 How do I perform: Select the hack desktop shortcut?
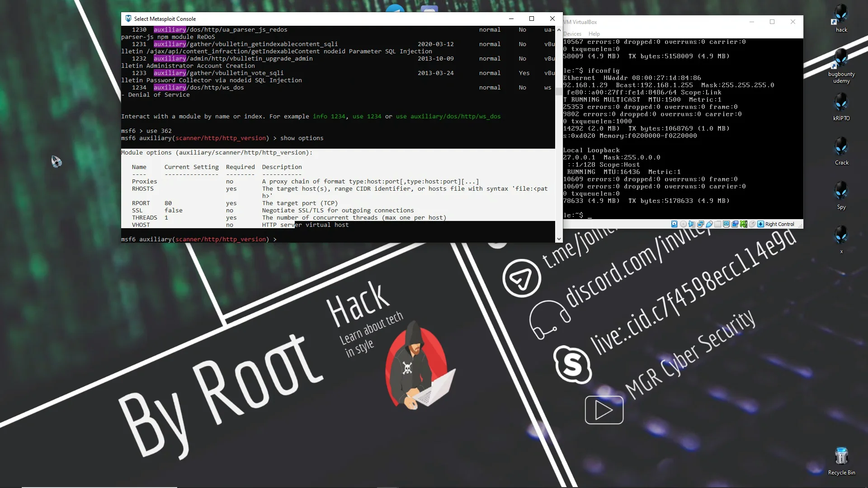tap(841, 19)
